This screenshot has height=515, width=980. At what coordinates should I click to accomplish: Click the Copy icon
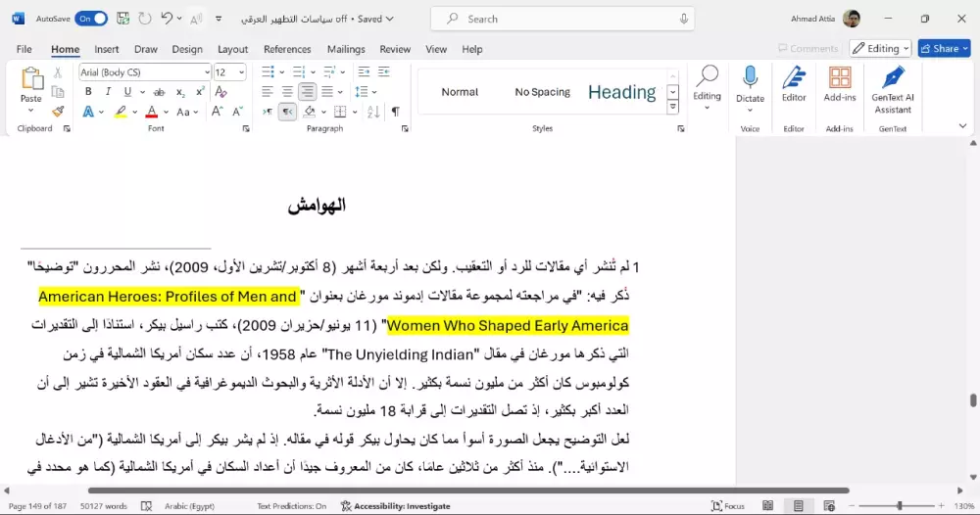[x=58, y=92]
